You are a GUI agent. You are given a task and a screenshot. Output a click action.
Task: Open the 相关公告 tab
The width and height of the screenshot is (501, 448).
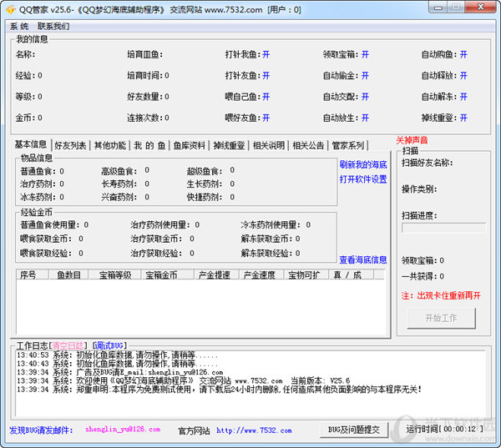pos(308,146)
